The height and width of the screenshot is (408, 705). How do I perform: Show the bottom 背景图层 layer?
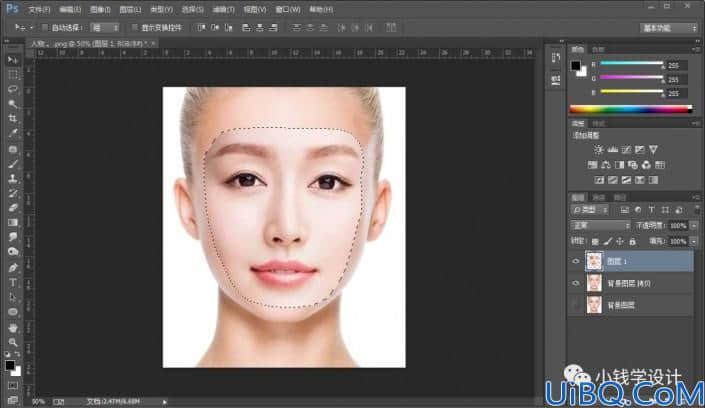pyautogui.click(x=576, y=305)
